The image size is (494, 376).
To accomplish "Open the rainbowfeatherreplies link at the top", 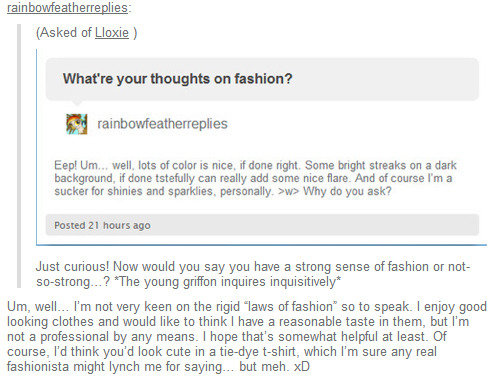I will 67,7.
